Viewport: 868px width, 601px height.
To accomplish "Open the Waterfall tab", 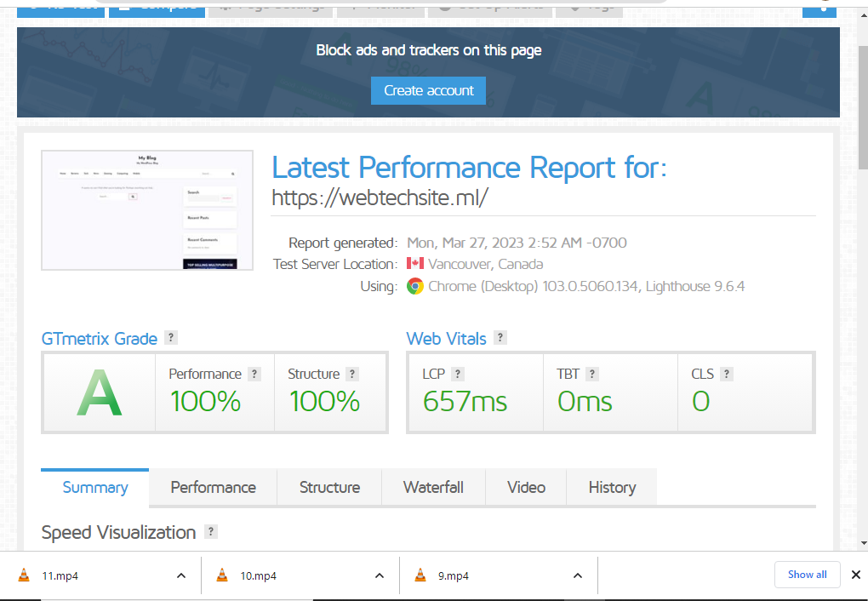I will [x=433, y=488].
